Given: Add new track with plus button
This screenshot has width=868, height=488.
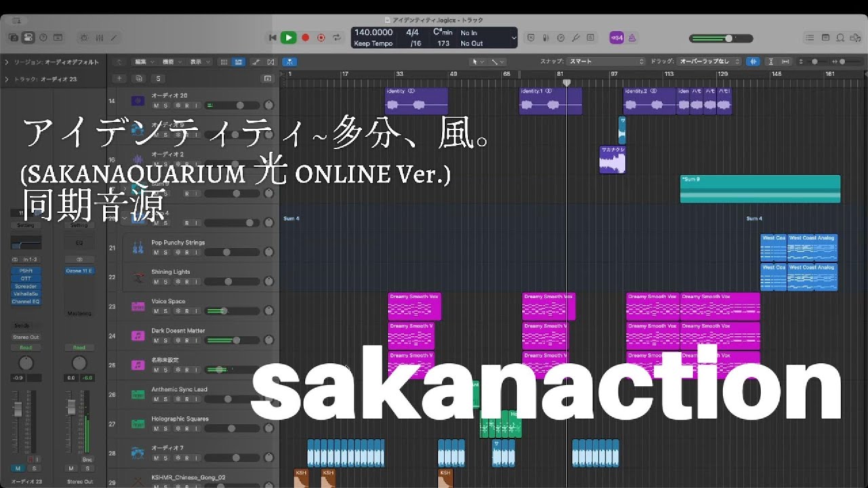Looking at the screenshot, I should pyautogui.click(x=119, y=79).
